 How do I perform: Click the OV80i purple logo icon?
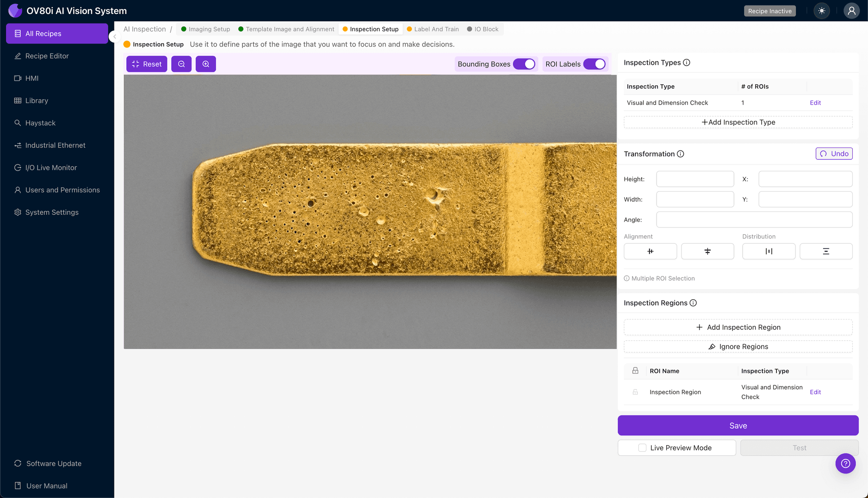pos(15,11)
